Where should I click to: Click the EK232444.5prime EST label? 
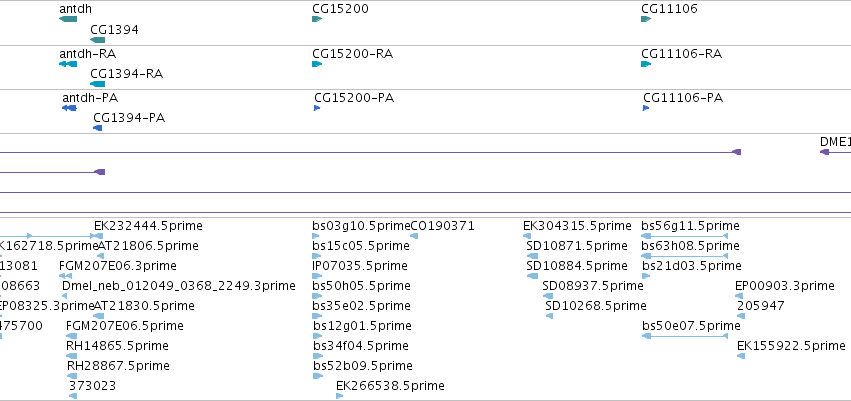(x=148, y=226)
